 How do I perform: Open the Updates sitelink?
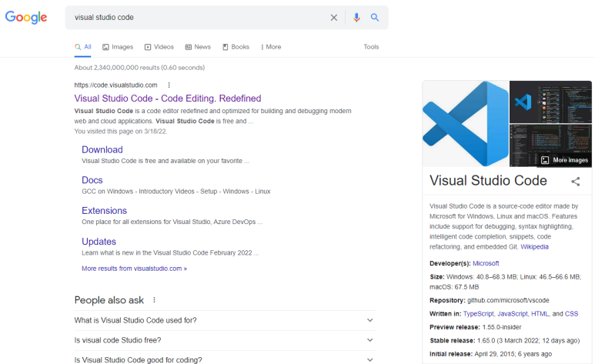(x=99, y=242)
